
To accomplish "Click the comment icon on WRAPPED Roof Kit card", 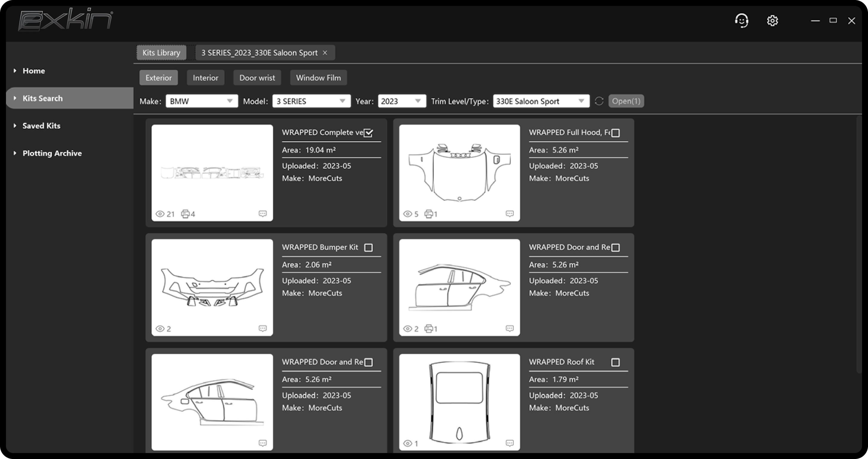I will 510,443.
